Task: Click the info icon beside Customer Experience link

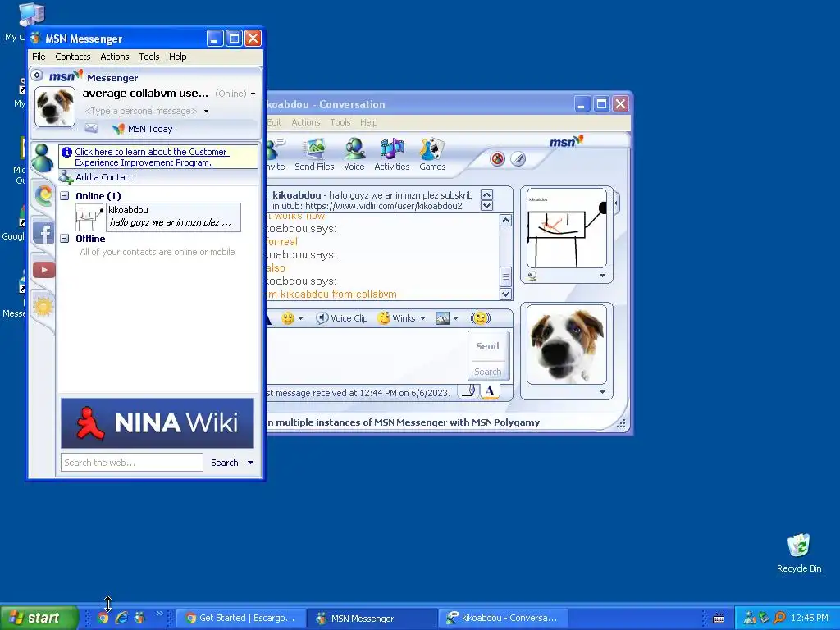Action: [67, 152]
